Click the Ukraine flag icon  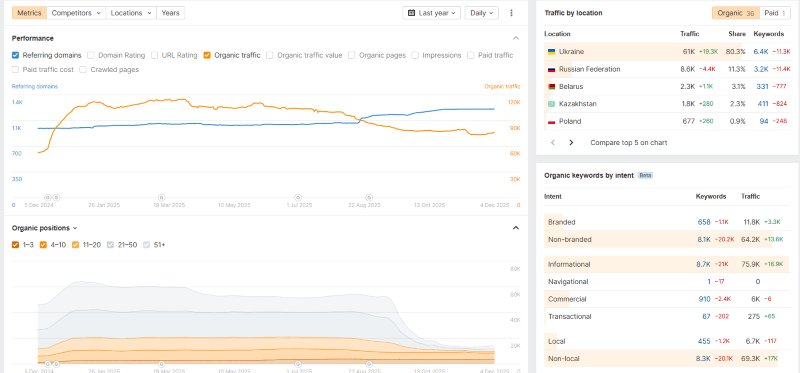(x=552, y=52)
